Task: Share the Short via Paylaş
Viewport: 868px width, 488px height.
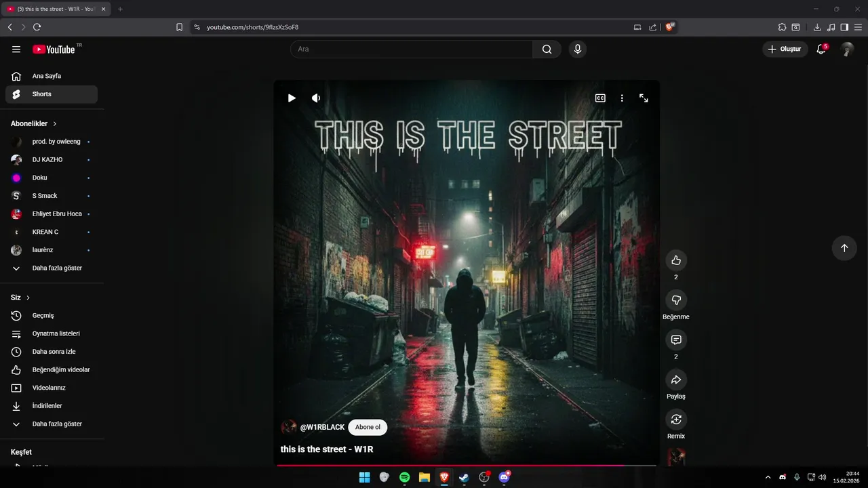Action: (x=676, y=380)
